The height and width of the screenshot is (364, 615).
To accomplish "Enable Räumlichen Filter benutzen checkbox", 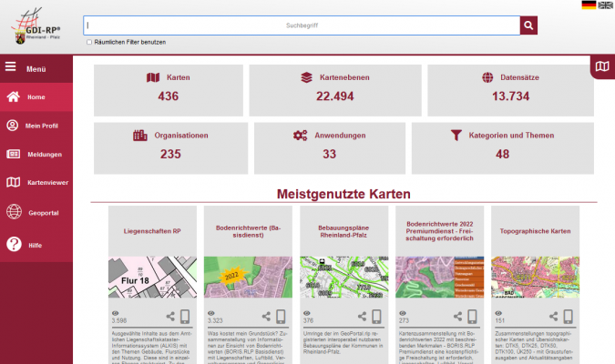I will pos(89,42).
